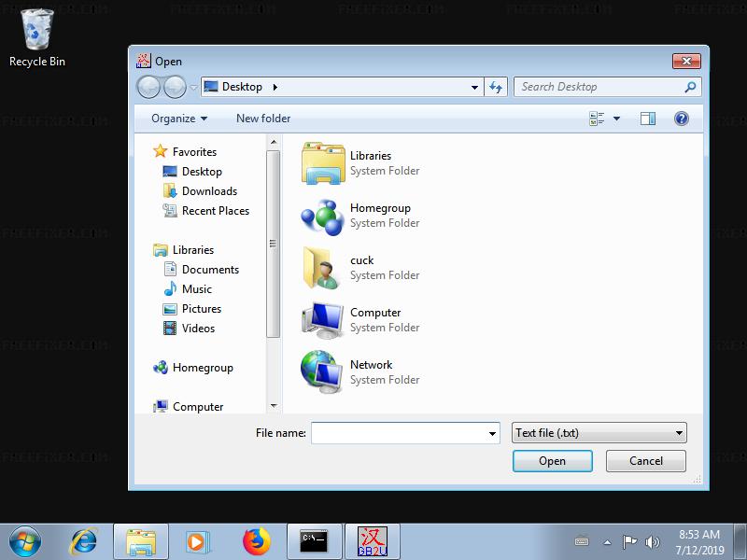The image size is (747, 560).
Task: Click the Cancel button
Action: click(646, 461)
